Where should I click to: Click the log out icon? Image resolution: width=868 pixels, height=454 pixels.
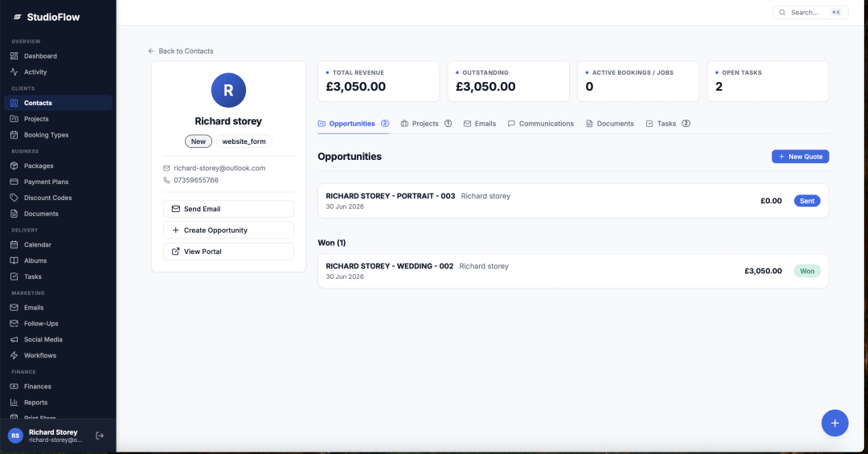(100, 436)
